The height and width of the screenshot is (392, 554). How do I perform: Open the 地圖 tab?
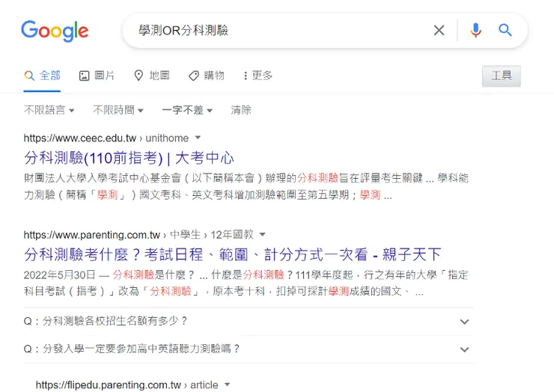(x=151, y=76)
